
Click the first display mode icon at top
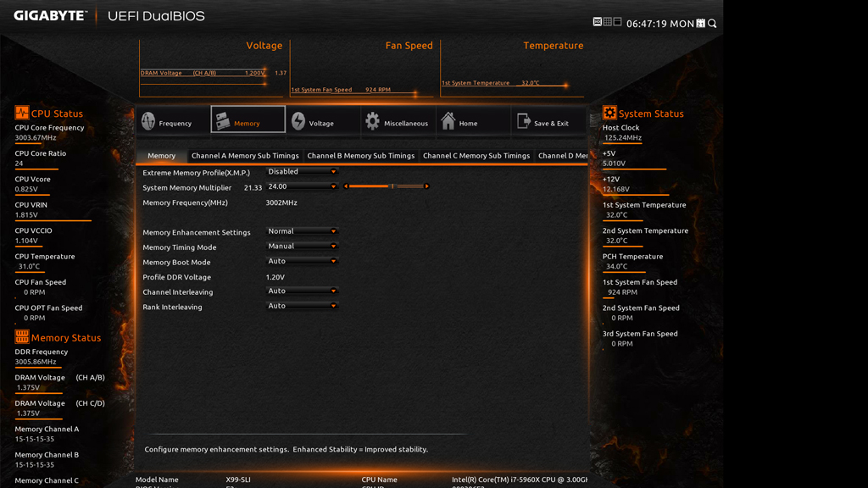pyautogui.click(x=597, y=22)
